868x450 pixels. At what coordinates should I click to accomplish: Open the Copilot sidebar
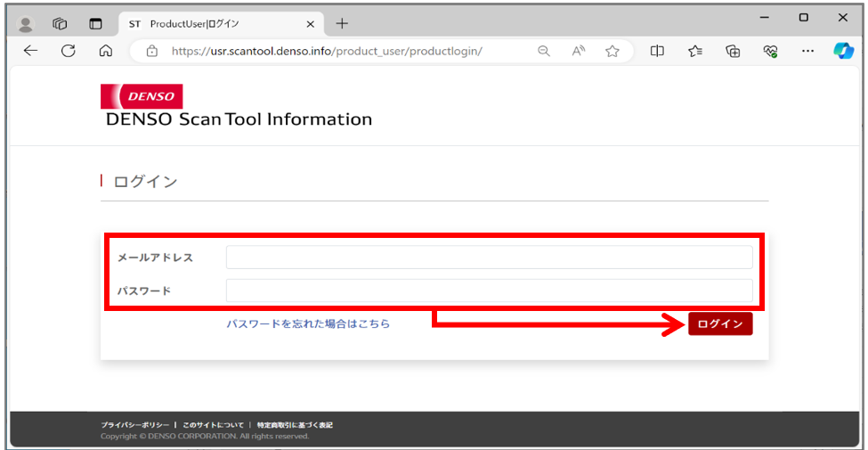(x=844, y=51)
